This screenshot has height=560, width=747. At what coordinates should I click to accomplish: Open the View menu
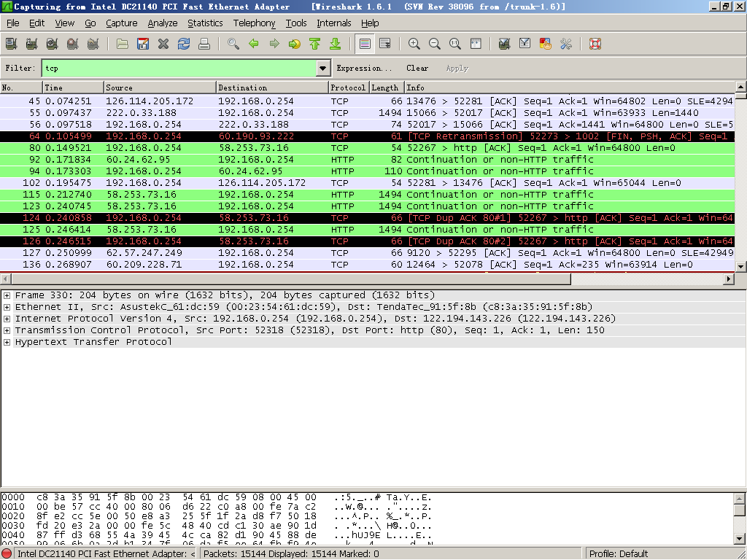tap(64, 23)
